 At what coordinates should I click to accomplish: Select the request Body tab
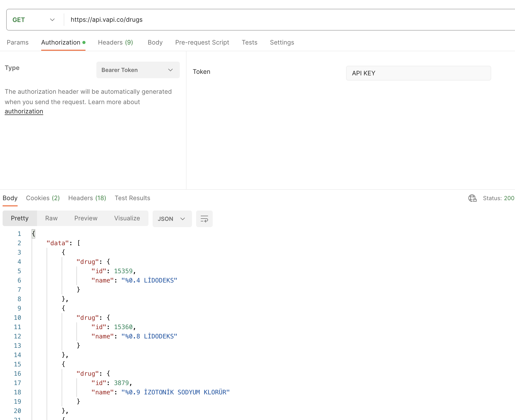(155, 42)
